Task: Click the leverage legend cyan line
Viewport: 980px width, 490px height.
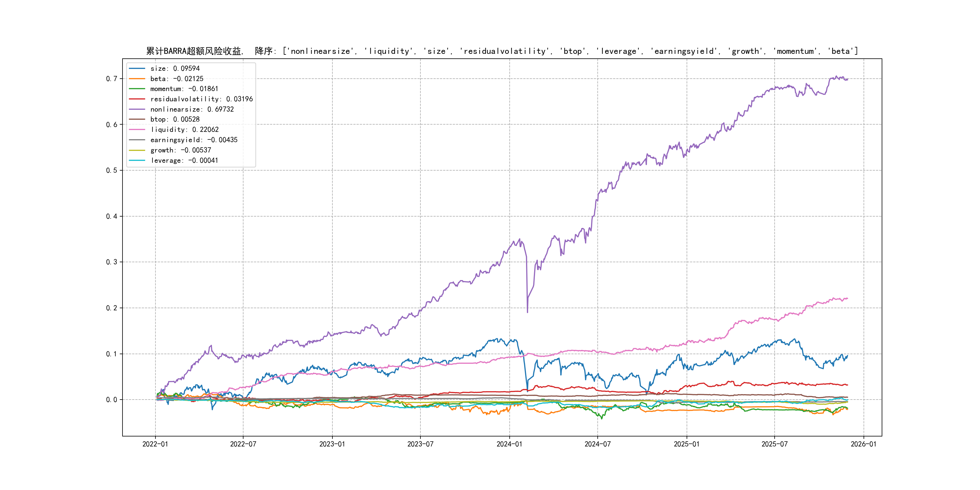Action: tap(137, 161)
